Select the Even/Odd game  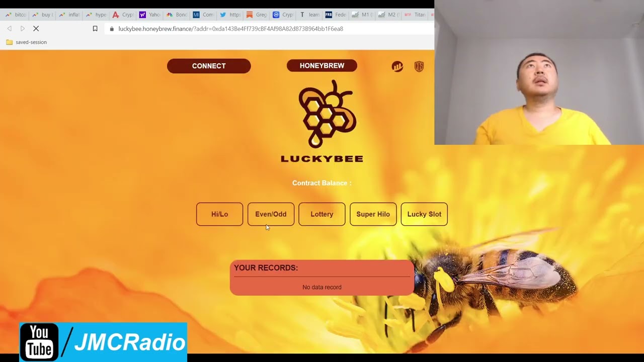pos(271,214)
